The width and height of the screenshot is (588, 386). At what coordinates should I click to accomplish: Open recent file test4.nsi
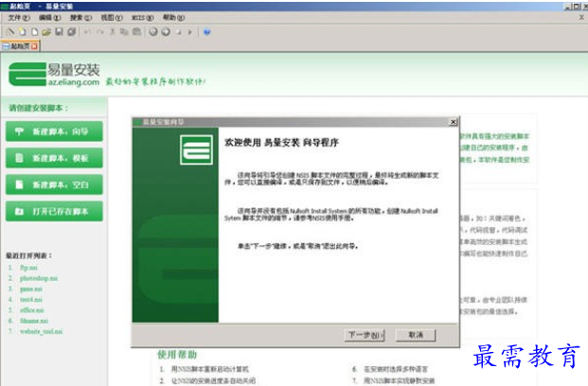point(30,299)
